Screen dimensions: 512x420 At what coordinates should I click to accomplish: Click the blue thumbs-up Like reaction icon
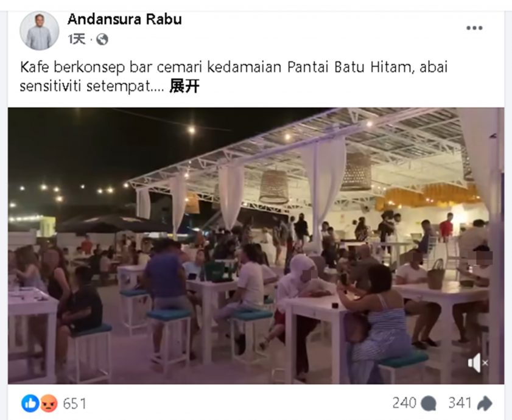30,404
